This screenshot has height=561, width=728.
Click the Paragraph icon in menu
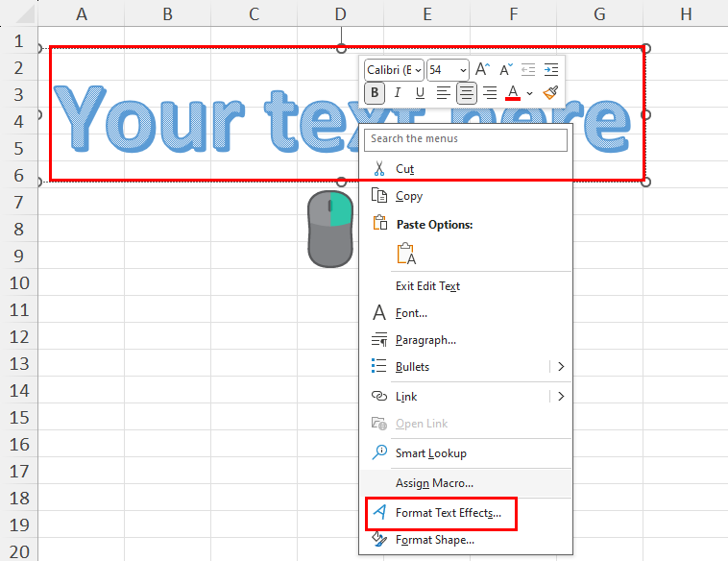click(x=379, y=339)
